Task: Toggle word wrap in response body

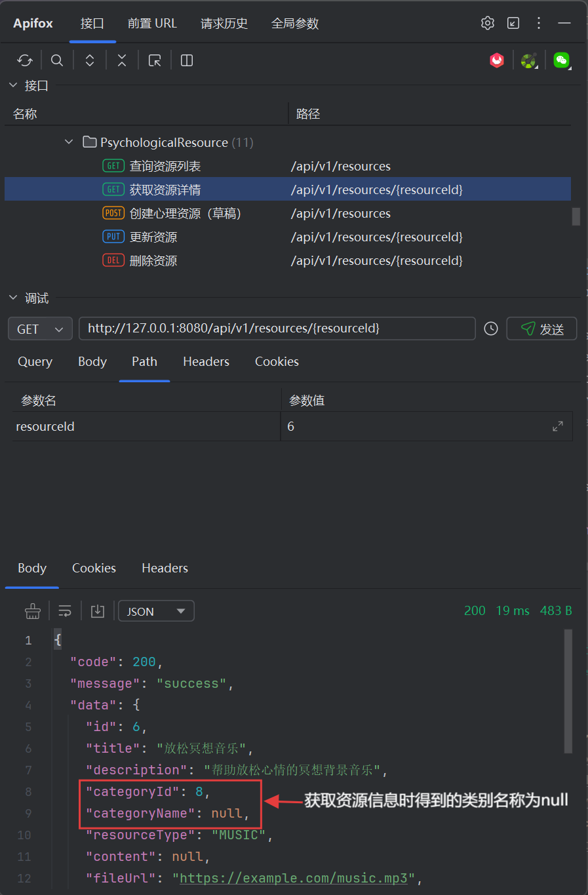Action: [65, 611]
